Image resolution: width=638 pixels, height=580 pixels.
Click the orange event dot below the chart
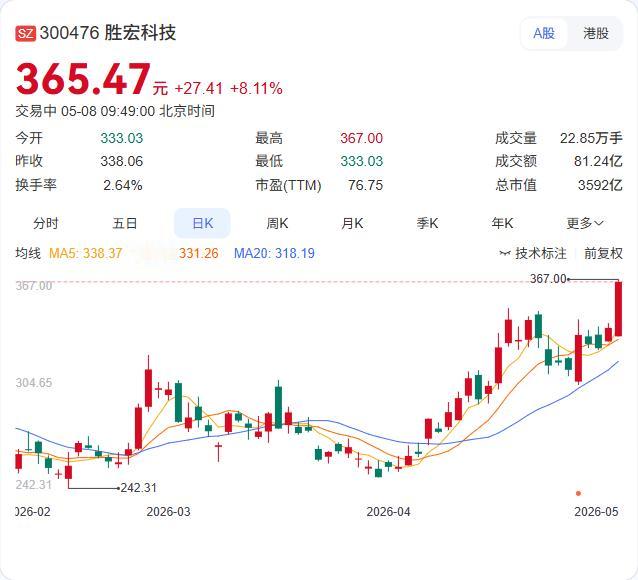click(578, 493)
